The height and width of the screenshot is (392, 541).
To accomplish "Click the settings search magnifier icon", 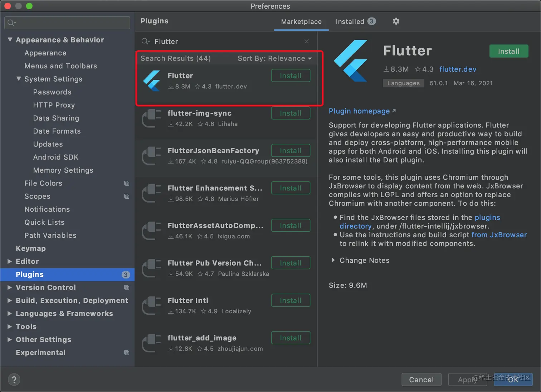I will click(11, 23).
